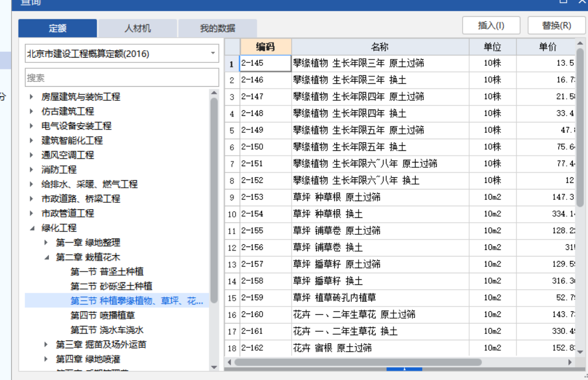Click row number 9 header
This screenshot has width=588, height=380.
(x=232, y=197)
